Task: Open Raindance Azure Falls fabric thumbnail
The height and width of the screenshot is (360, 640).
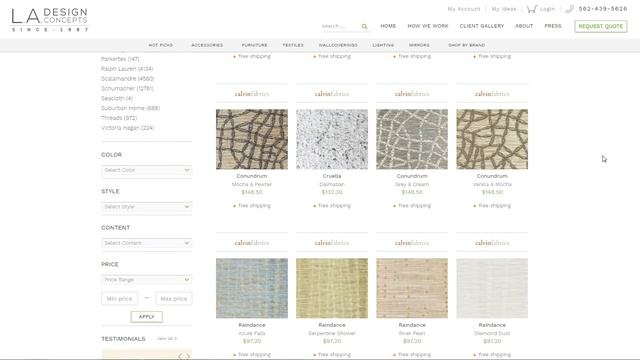Action: pos(252,288)
